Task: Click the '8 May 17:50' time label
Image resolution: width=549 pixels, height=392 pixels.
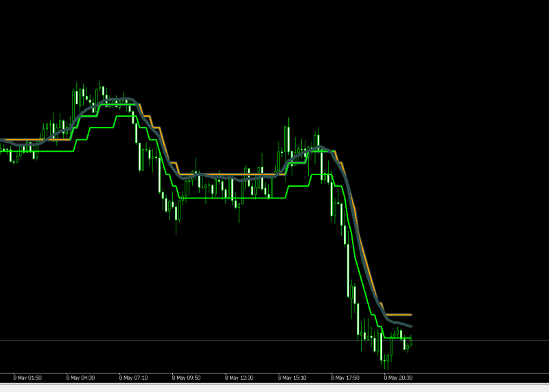Action: (x=345, y=378)
